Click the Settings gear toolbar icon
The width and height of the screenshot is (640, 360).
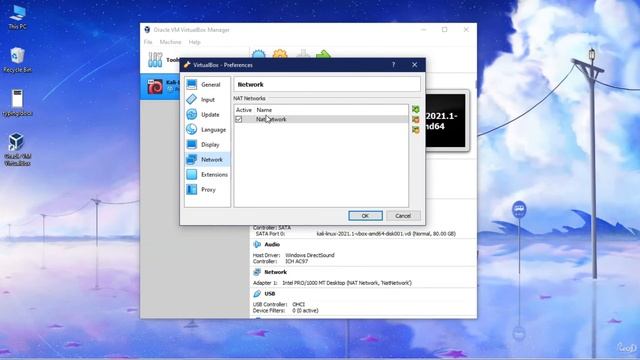tap(280, 54)
